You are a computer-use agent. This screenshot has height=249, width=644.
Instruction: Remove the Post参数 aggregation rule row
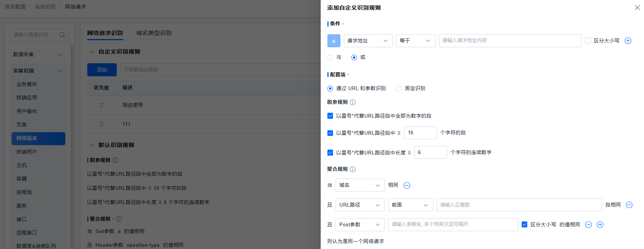tap(588, 225)
